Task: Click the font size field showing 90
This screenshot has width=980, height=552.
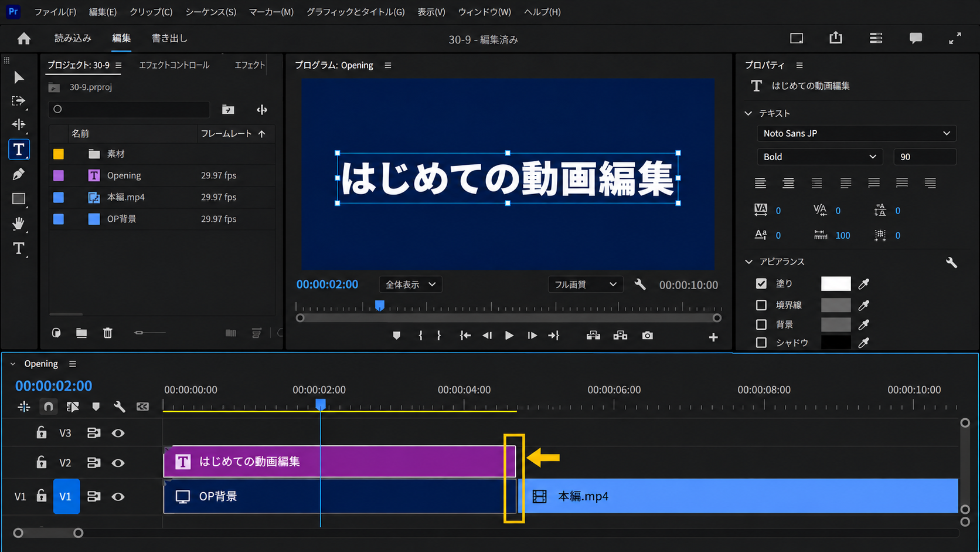Action: [x=925, y=157]
